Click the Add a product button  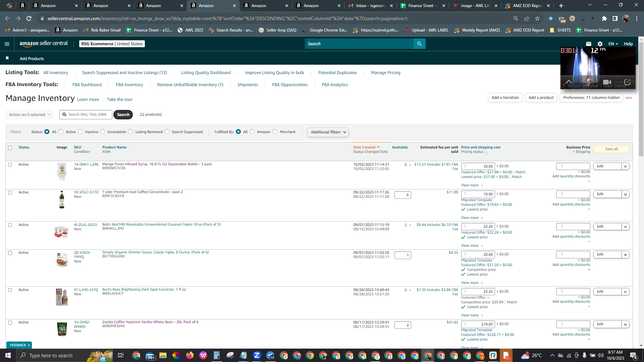tap(541, 98)
